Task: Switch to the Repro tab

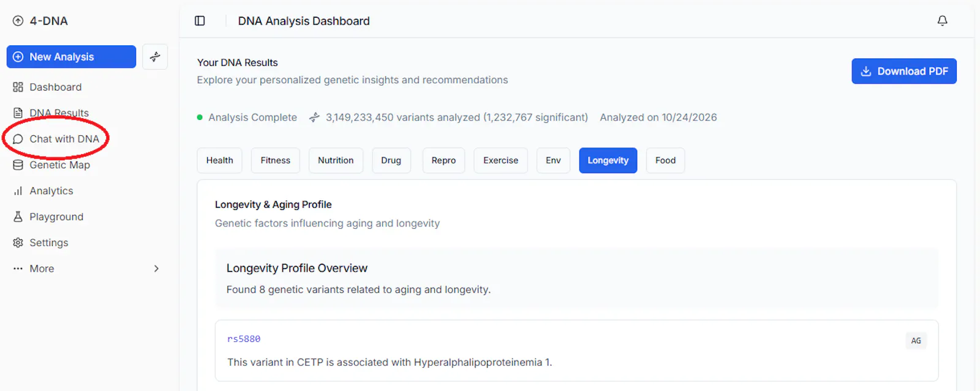Action: click(x=443, y=160)
